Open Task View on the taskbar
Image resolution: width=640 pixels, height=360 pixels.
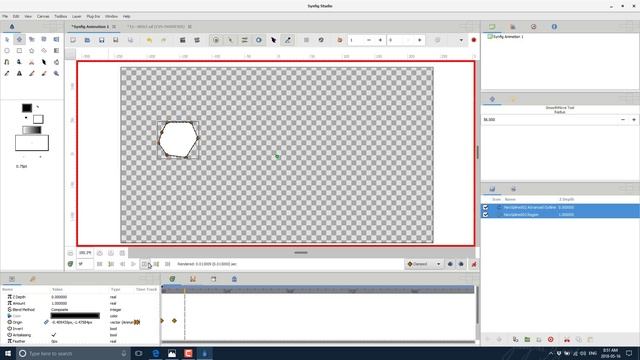(139, 353)
